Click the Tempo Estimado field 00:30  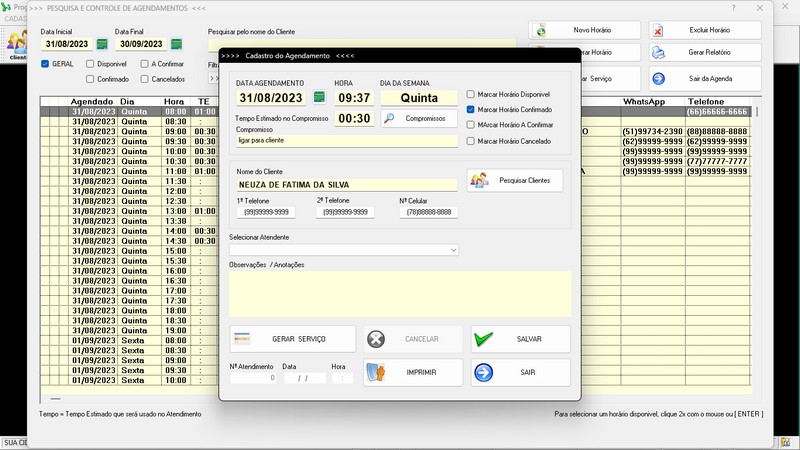[x=354, y=118]
